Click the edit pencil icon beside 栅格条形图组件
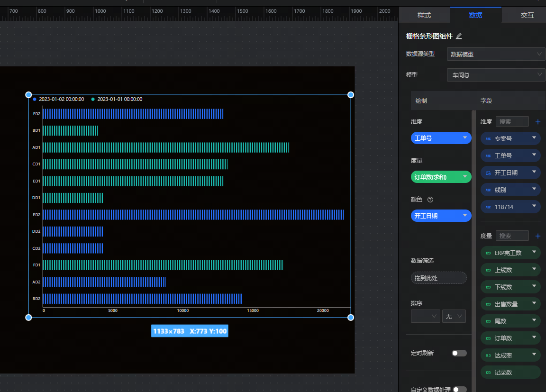 click(459, 36)
